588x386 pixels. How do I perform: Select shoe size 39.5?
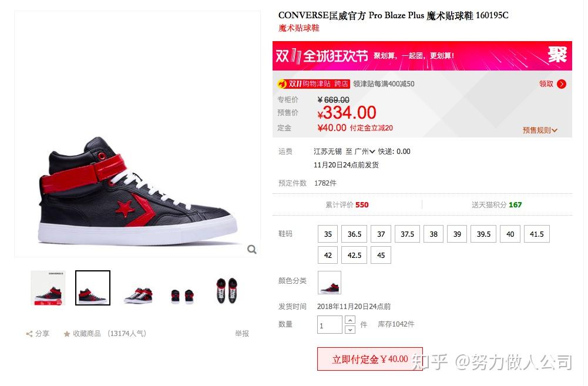tap(484, 234)
